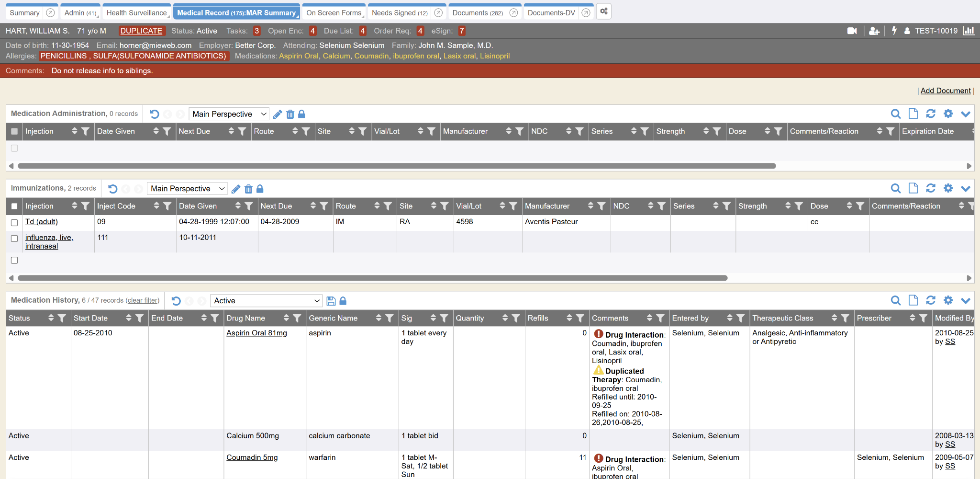
Task: Click the pencil edit icon in Immunizations toolbar
Action: coord(235,189)
